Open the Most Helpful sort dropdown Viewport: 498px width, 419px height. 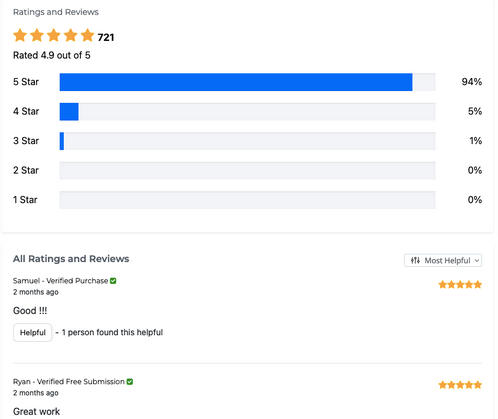tap(443, 260)
